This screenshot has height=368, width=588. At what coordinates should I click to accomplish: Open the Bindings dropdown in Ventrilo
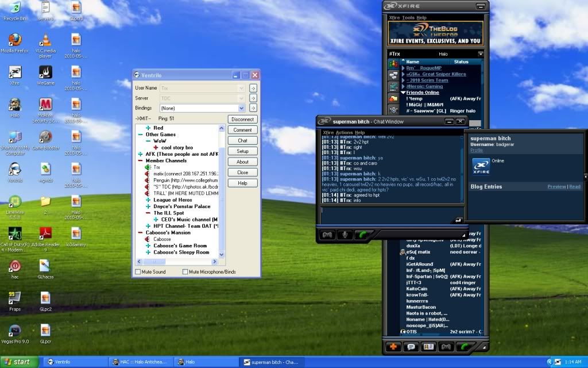click(242, 108)
